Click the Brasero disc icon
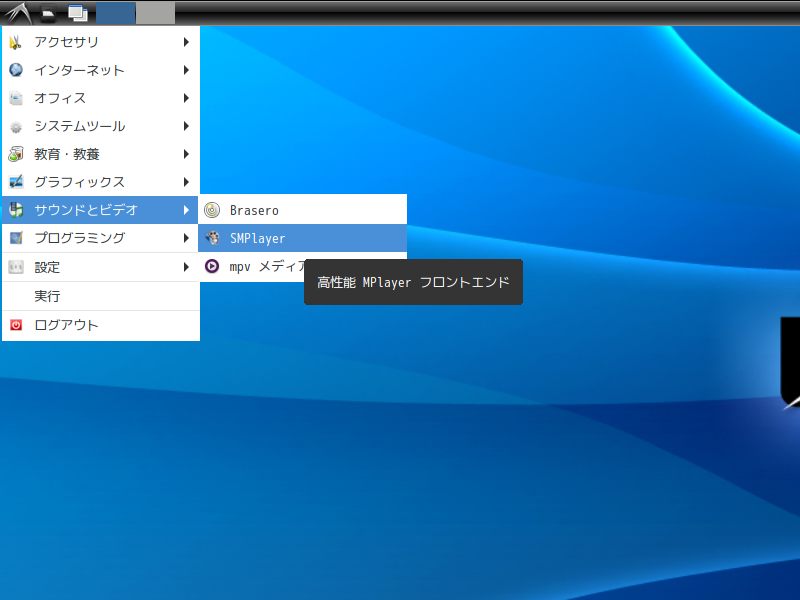The height and width of the screenshot is (600, 800). point(212,210)
